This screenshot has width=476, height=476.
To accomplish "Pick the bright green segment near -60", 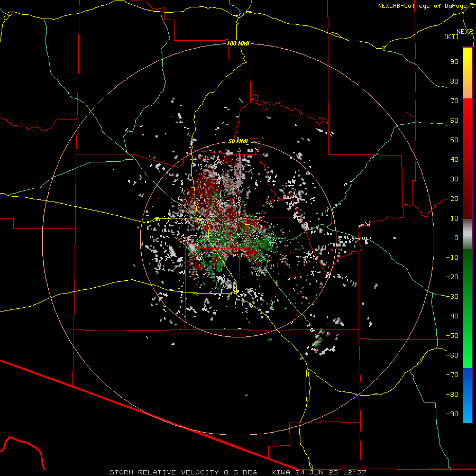I will pyautogui.click(x=467, y=355).
